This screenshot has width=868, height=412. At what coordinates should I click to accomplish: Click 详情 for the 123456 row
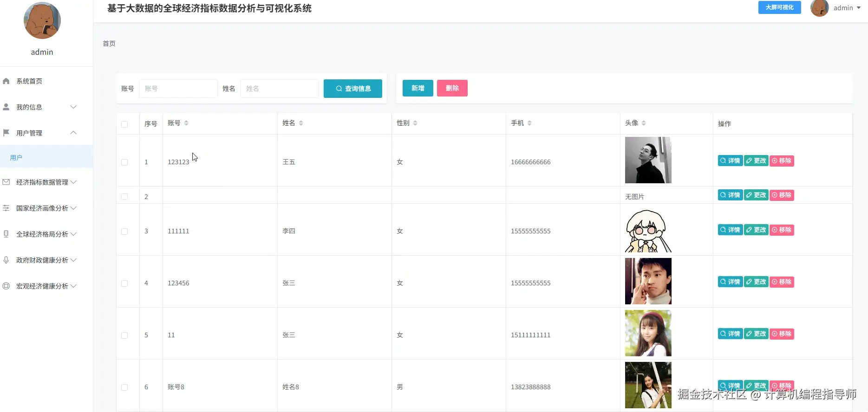[731, 282]
